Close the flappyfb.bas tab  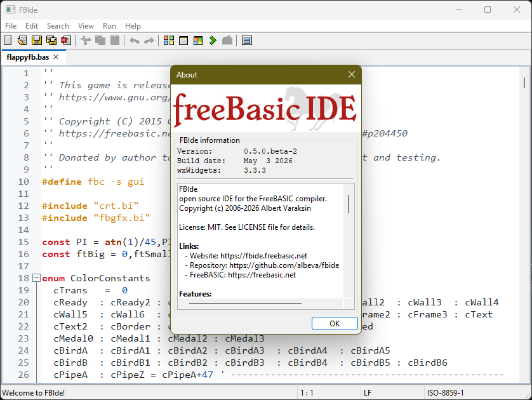point(56,57)
